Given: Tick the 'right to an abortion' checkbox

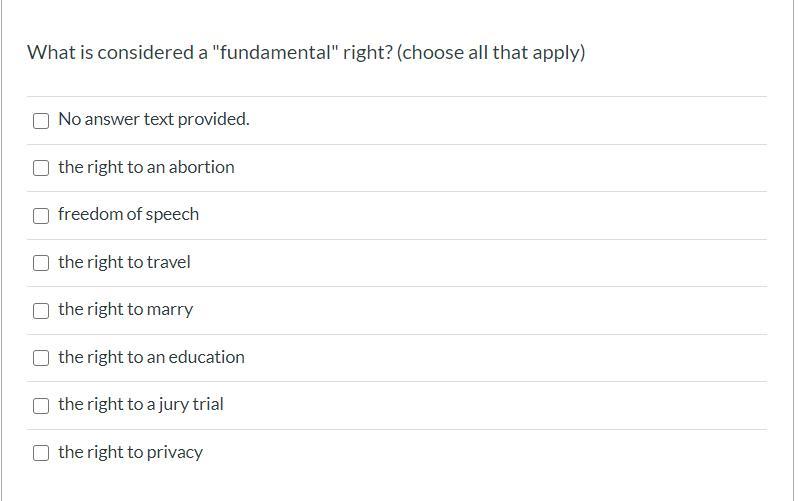Looking at the screenshot, I should click(41, 168).
